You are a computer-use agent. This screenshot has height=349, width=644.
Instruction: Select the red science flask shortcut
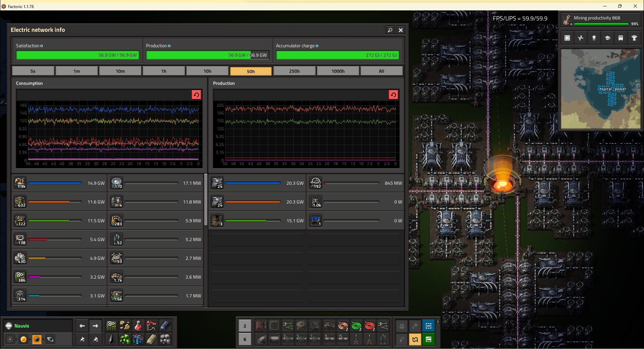tap(138, 326)
